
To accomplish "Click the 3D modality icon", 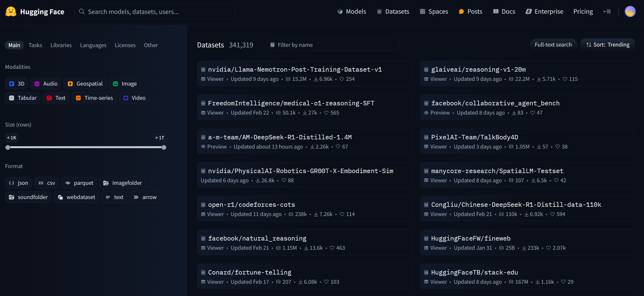I will tap(11, 84).
